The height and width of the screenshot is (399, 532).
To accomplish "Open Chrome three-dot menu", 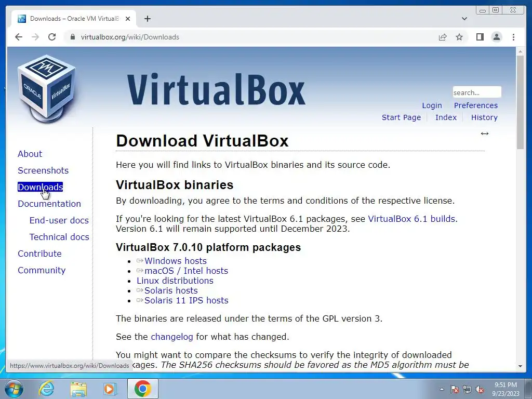I will tap(513, 37).
